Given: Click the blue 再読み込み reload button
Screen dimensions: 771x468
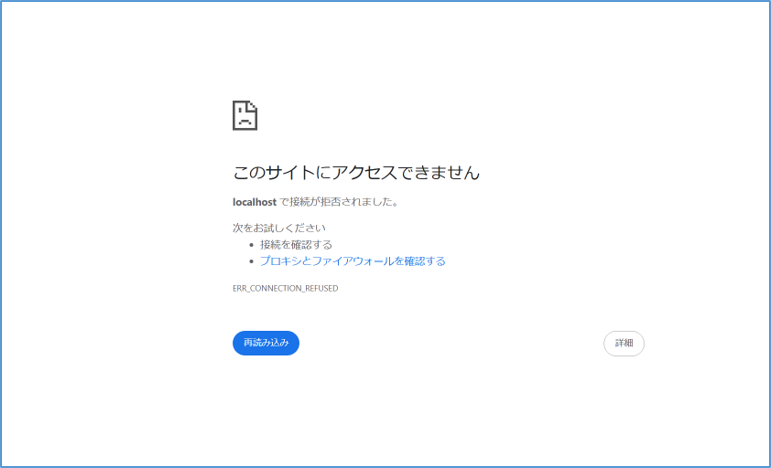Looking at the screenshot, I should (266, 343).
